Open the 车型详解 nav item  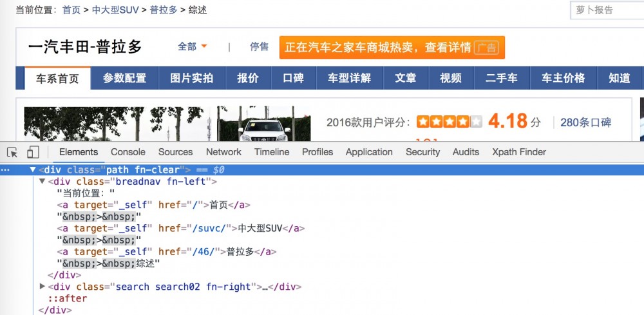(x=350, y=78)
